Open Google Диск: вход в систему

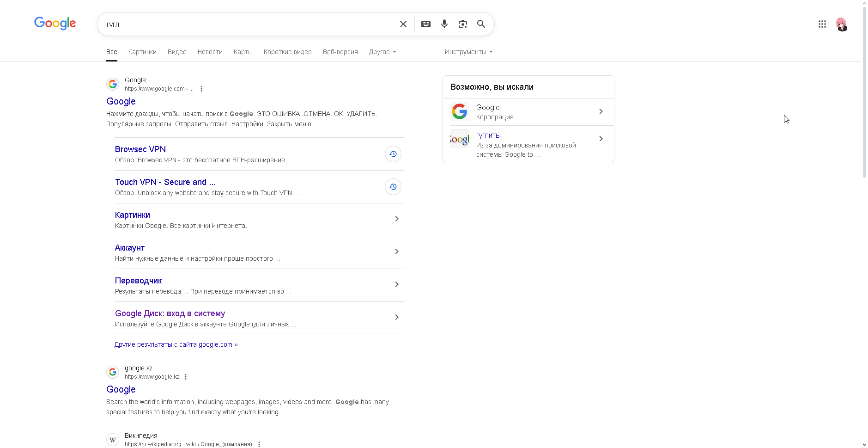point(170,313)
